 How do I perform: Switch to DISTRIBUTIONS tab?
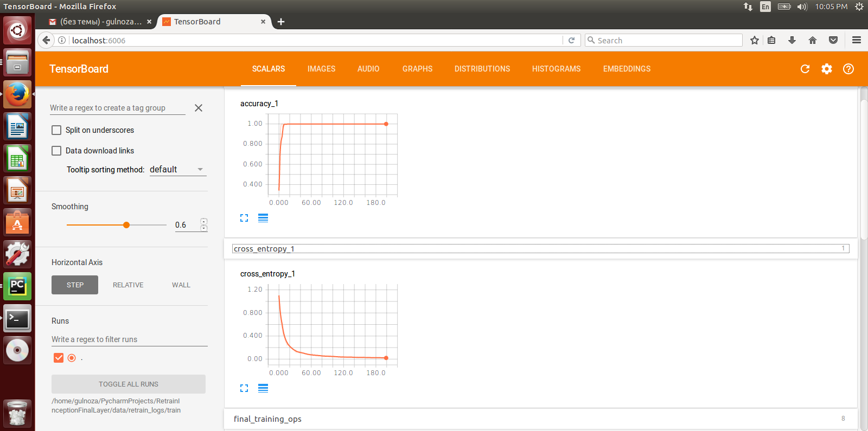tap(482, 69)
